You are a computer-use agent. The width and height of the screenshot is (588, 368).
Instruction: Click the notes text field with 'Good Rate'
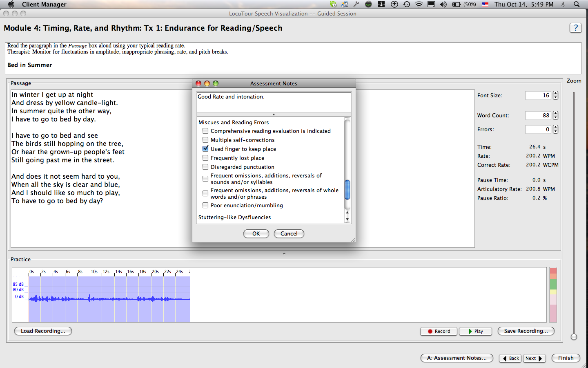point(274,102)
